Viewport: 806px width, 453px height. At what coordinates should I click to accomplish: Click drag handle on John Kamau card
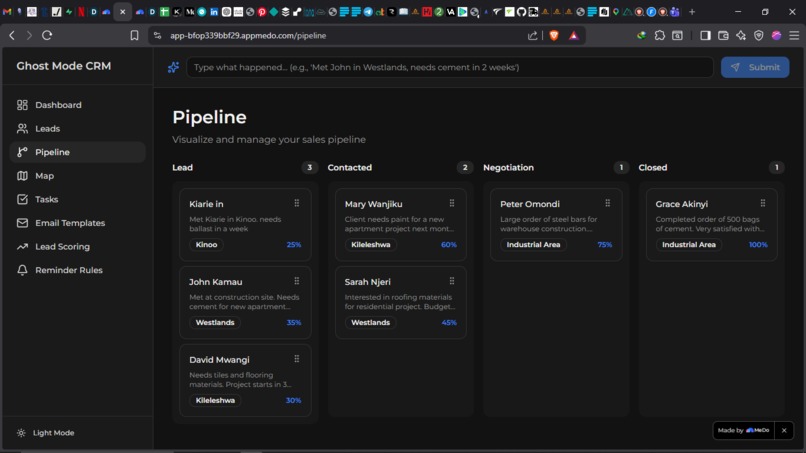coord(297,281)
